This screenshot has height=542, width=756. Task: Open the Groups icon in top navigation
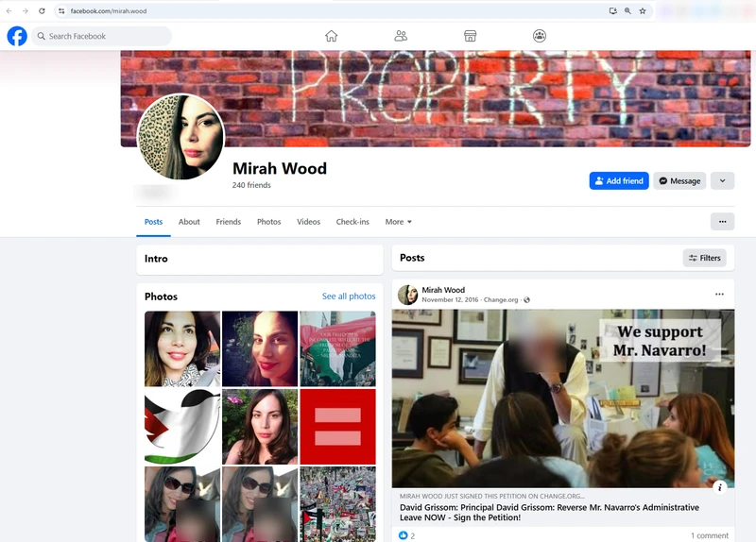pos(539,36)
